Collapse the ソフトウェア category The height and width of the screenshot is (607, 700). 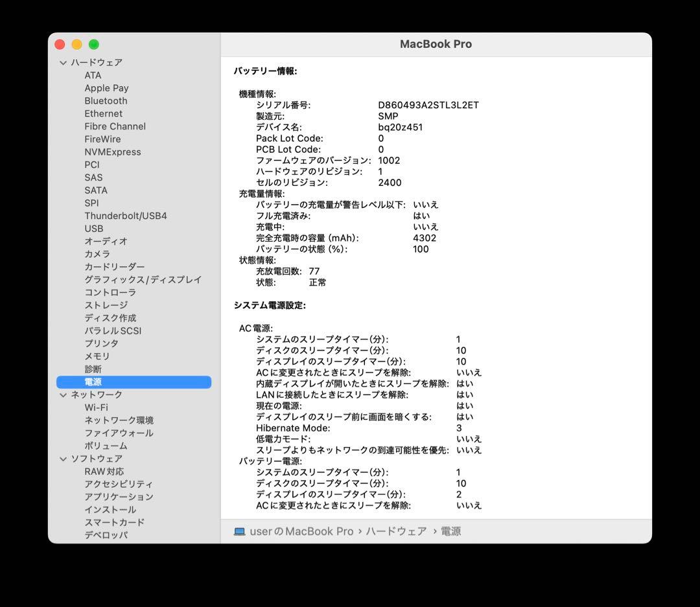point(63,458)
